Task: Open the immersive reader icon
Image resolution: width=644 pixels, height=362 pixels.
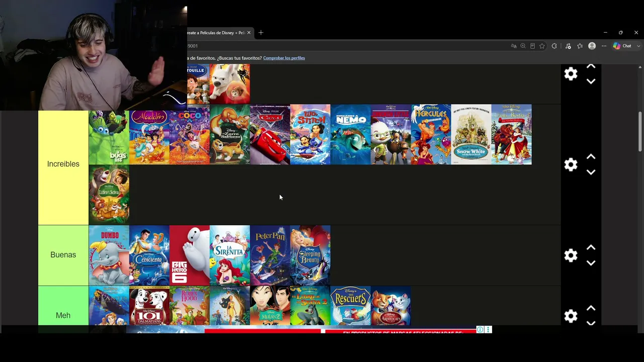Action: click(x=532, y=46)
